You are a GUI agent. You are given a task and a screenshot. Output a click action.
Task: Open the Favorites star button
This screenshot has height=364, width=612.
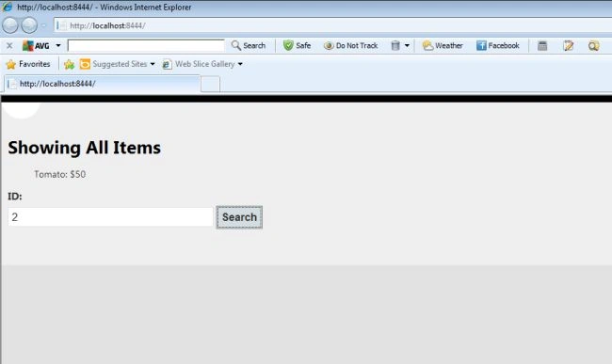click(x=28, y=64)
